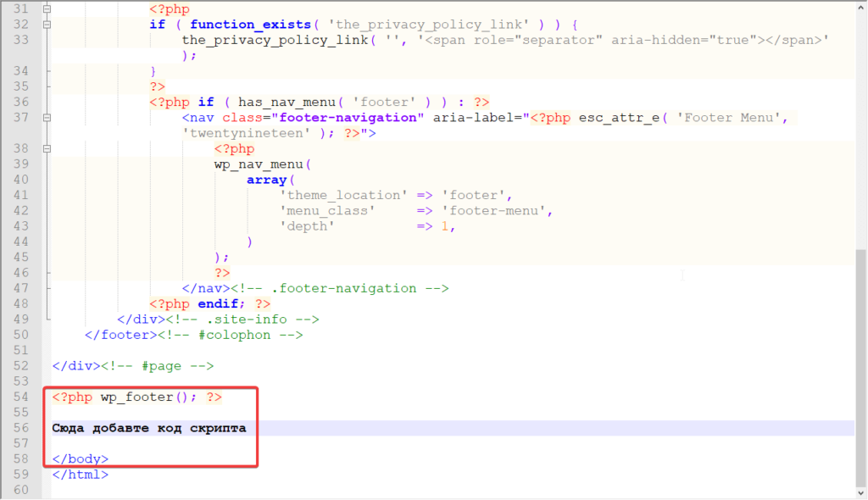Click the wp_nav_menu( call on line 39
Screen dimensions: 868x500
[x=263, y=164]
